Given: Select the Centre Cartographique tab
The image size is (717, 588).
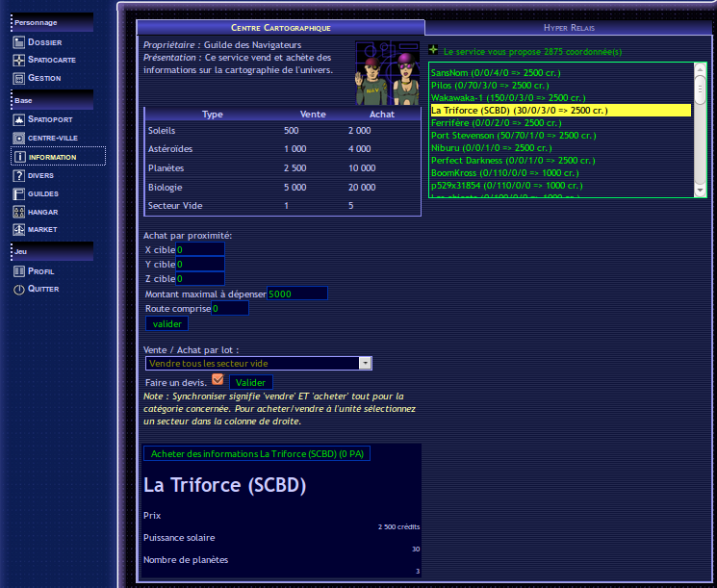Looking at the screenshot, I should pos(281,28).
